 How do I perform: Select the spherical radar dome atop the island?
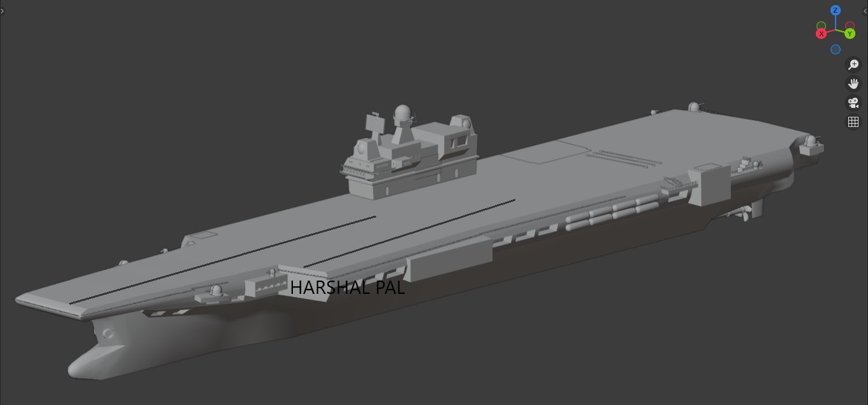click(x=402, y=114)
